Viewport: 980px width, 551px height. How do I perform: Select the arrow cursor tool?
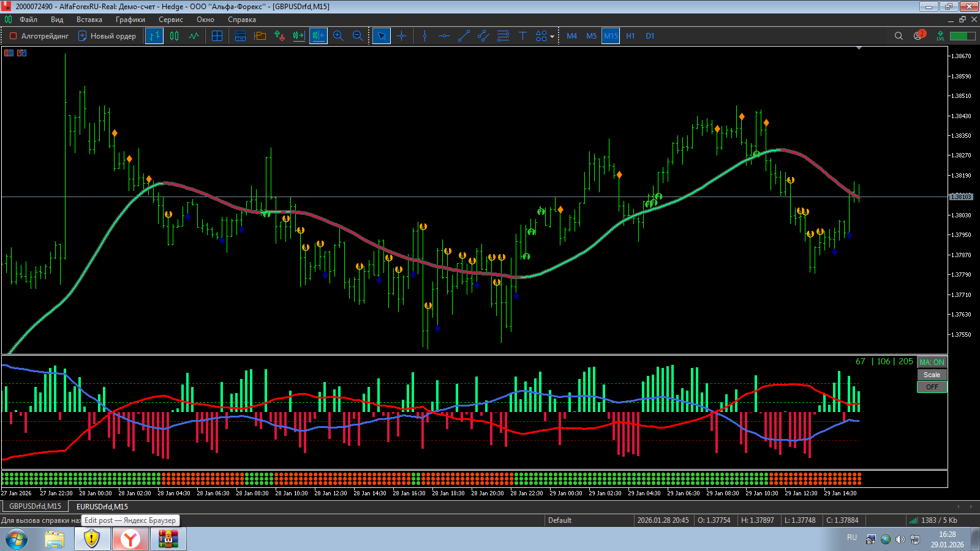[381, 36]
